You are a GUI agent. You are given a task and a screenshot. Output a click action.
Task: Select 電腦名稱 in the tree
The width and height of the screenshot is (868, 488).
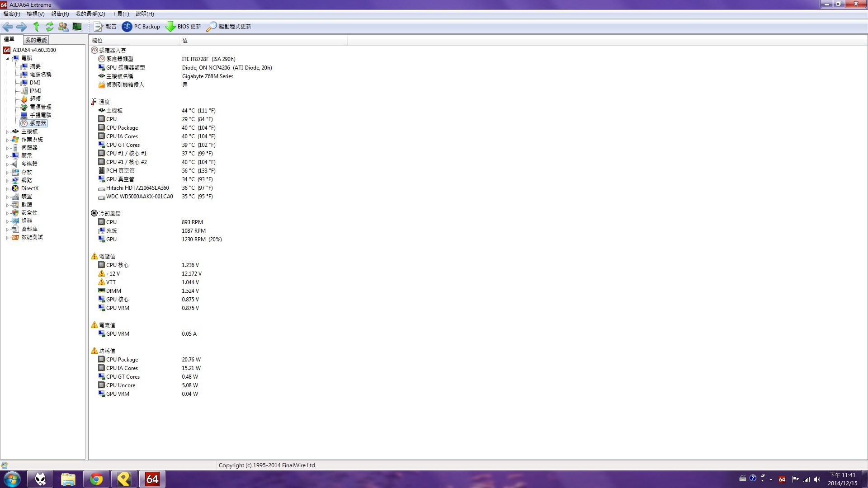(x=41, y=75)
